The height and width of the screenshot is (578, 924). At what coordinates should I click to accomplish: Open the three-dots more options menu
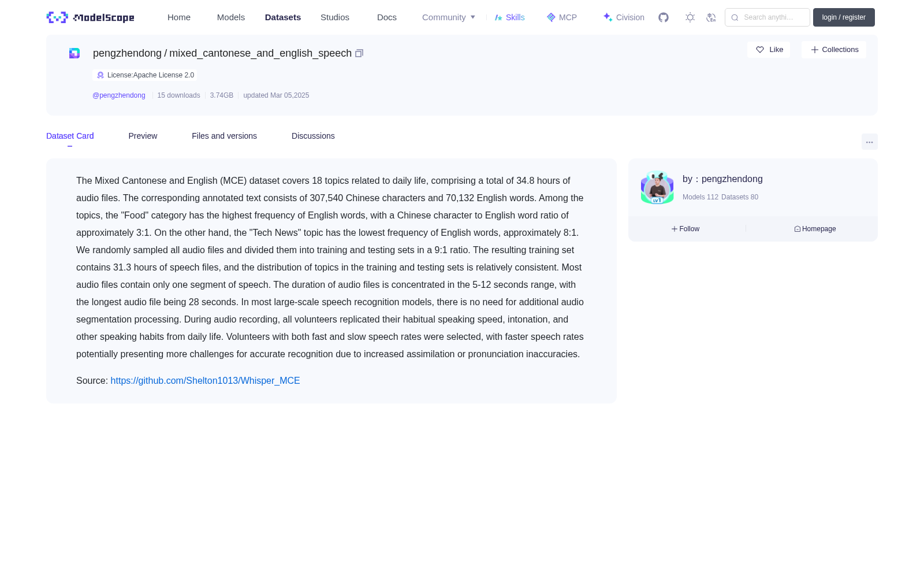pos(869,142)
